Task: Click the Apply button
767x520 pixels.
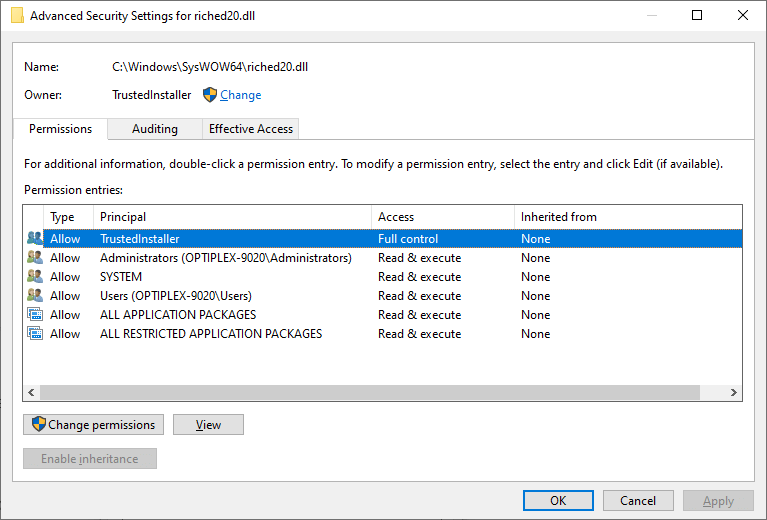Action: pyautogui.click(x=718, y=500)
